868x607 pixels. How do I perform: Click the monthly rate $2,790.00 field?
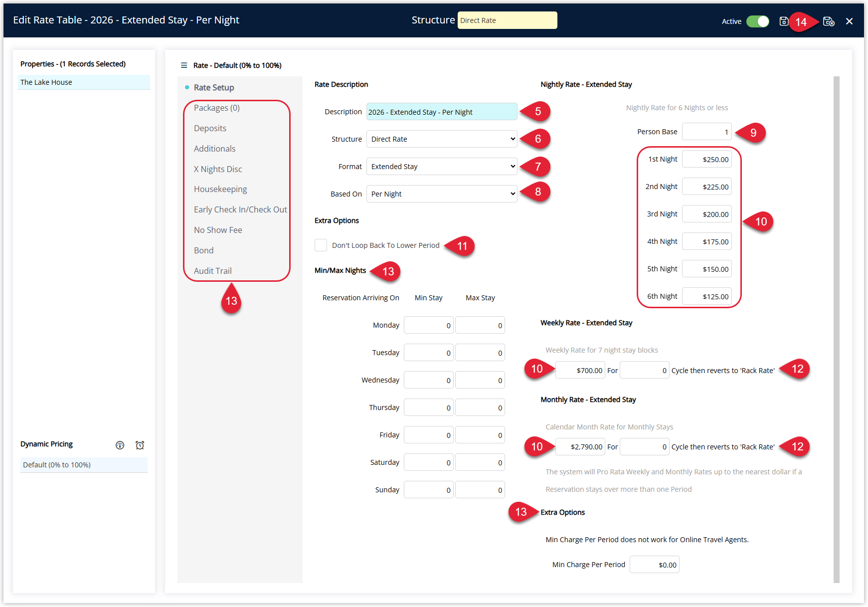pyautogui.click(x=580, y=446)
